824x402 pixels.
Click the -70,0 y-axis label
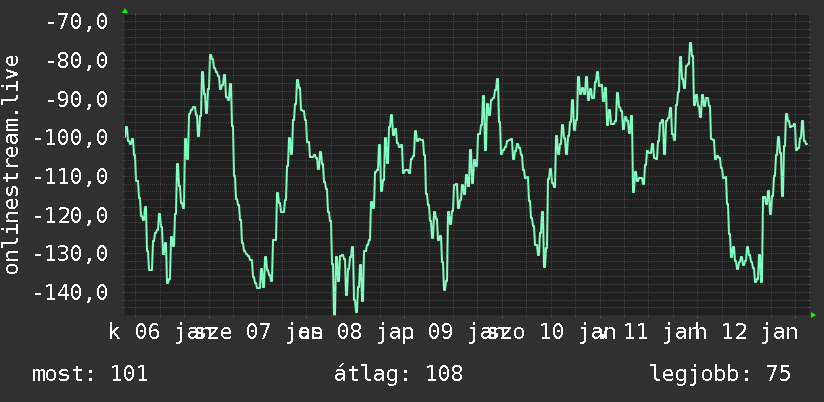click(77, 22)
